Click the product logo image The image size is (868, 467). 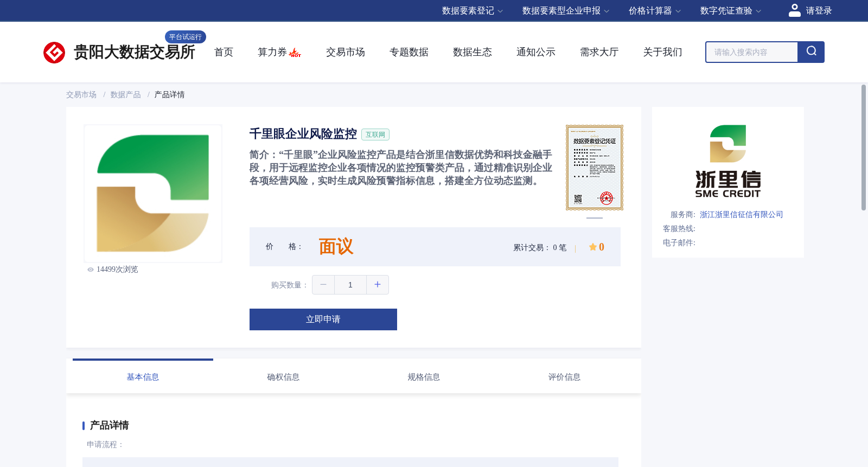coord(153,194)
